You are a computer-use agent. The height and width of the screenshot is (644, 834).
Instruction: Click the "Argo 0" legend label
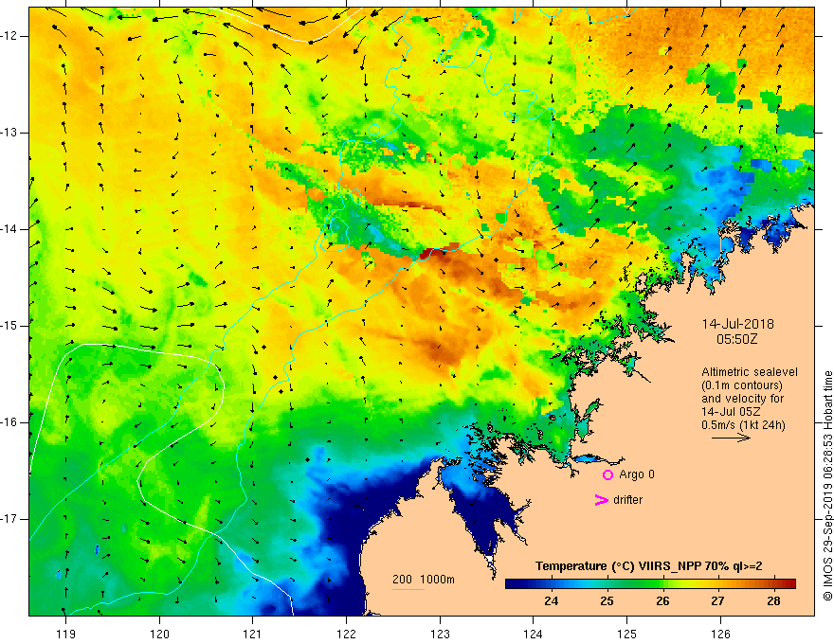click(637, 474)
